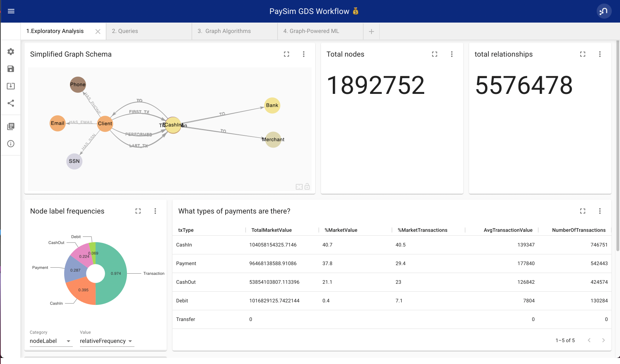Image resolution: width=620 pixels, height=364 pixels.
Task: Toggle the graph lock icon
Action: tap(307, 186)
